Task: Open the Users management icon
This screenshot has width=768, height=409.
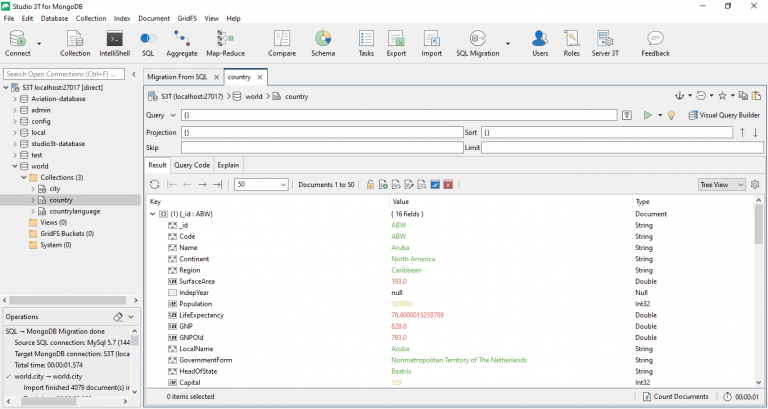Action: 540,43
